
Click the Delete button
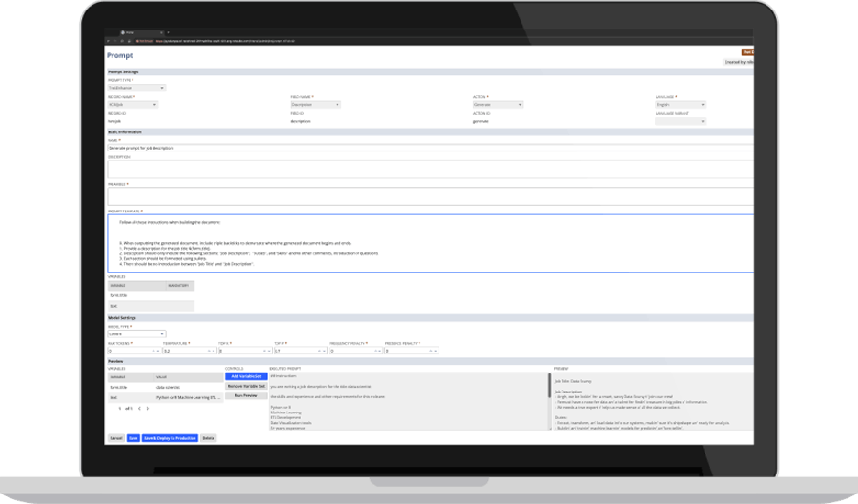[208, 438]
